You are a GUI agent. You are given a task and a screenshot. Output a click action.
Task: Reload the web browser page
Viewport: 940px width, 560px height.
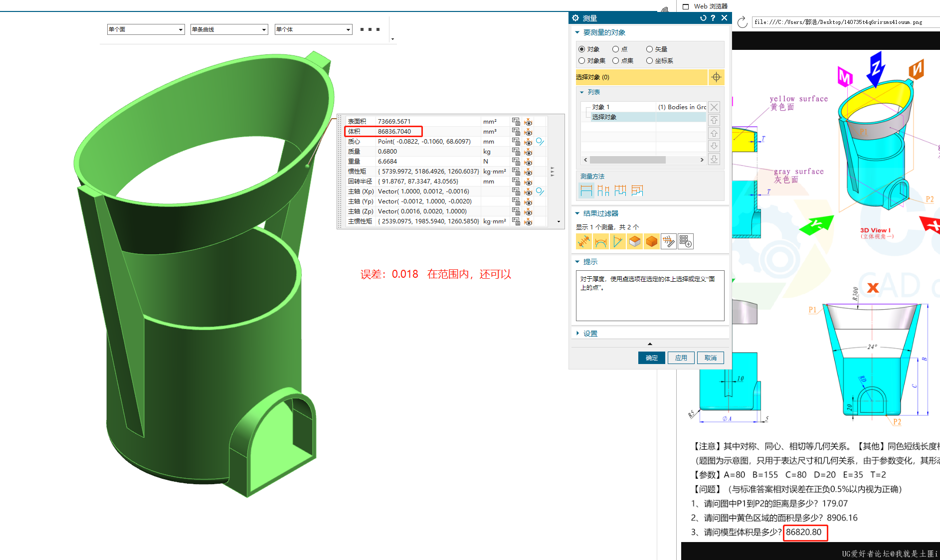click(742, 22)
